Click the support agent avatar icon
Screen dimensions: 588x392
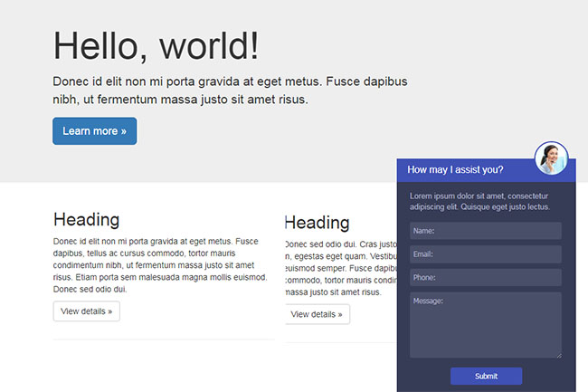click(551, 158)
